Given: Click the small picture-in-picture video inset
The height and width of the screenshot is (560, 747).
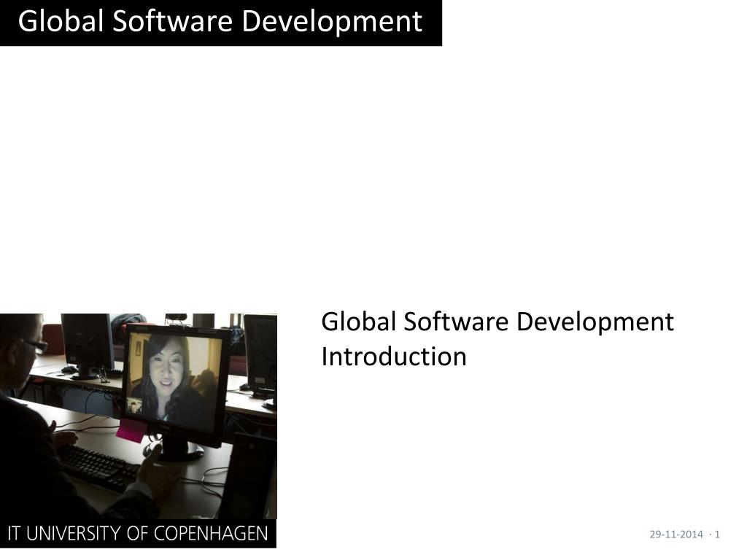Looking at the screenshot, I should click(134, 405).
